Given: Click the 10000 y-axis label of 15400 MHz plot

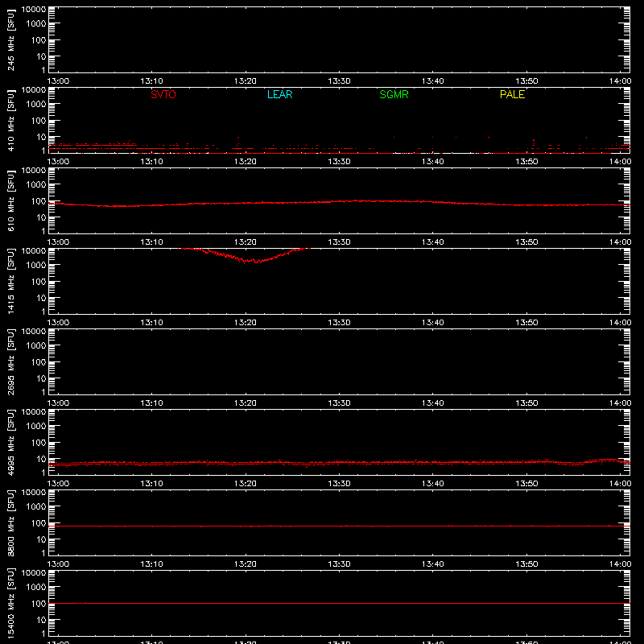Looking at the screenshot, I should 34,573.
